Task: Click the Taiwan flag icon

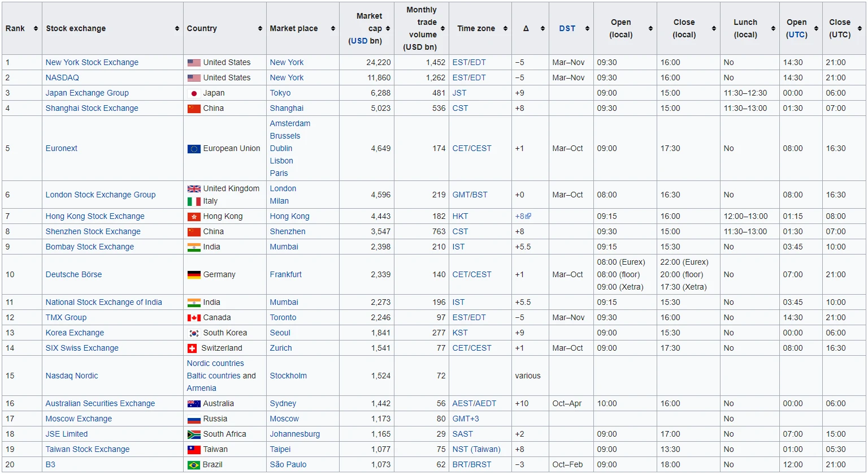Action: coord(194,450)
